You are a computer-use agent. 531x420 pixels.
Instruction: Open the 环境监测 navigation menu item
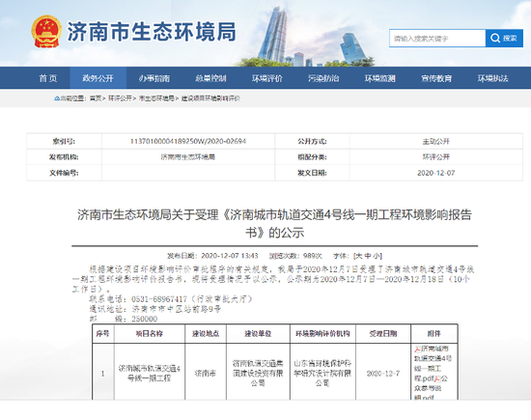[x=380, y=78]
